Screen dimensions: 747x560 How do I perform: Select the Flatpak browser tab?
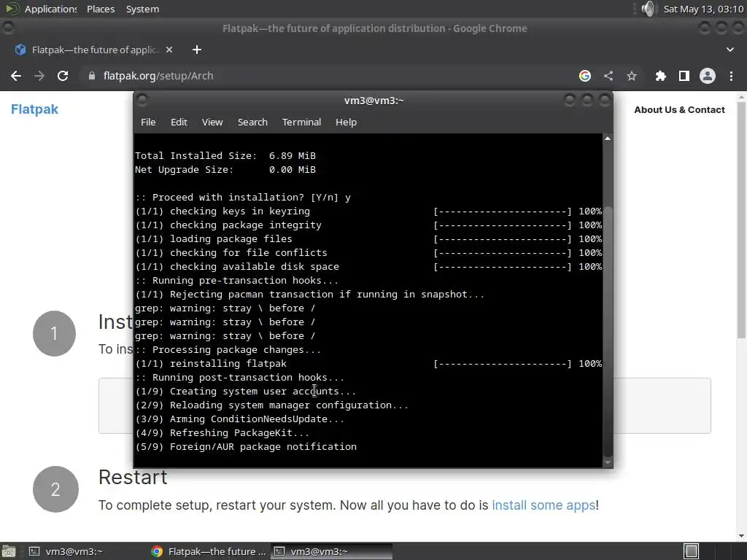click(93, 50)
